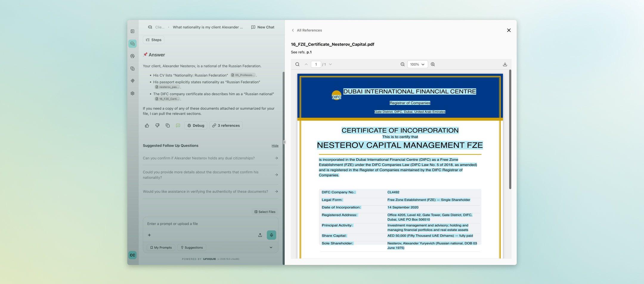This screenshot has width=644, height=284.
Task: Click the PDF viewer vertical scrollbar
Action: point(510,129)
